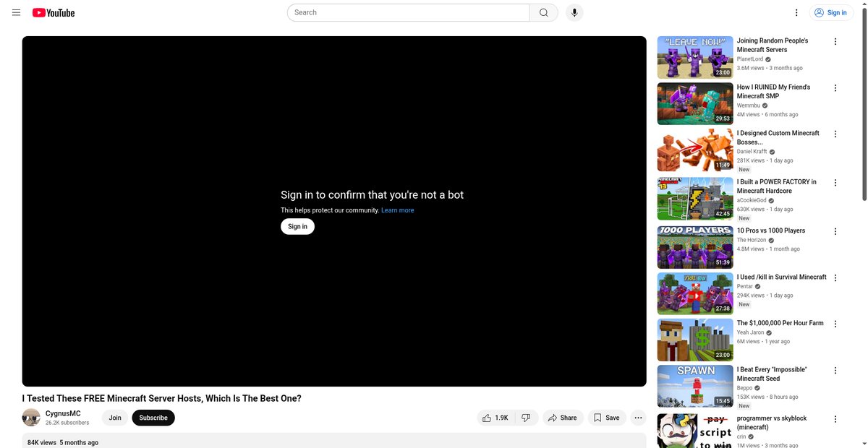
Task: Click the Join button
Action: point(115,418)
